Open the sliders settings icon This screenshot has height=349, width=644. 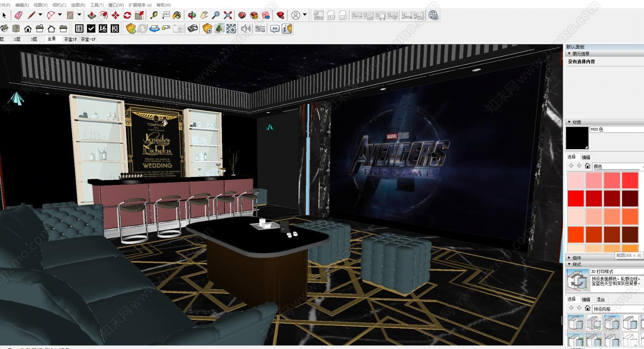tap(260, 29)
